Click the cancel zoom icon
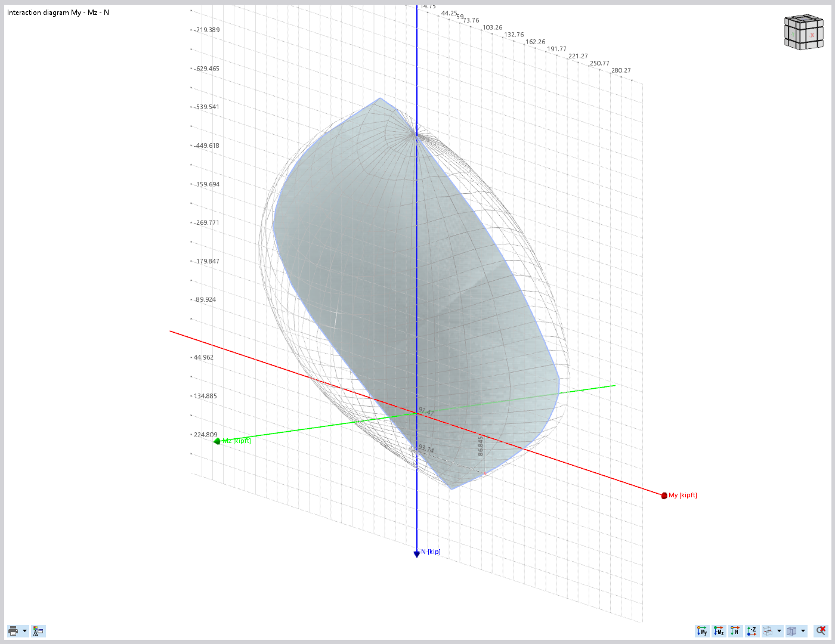This screenshot has height=644, width=835. tap(821, 631)
